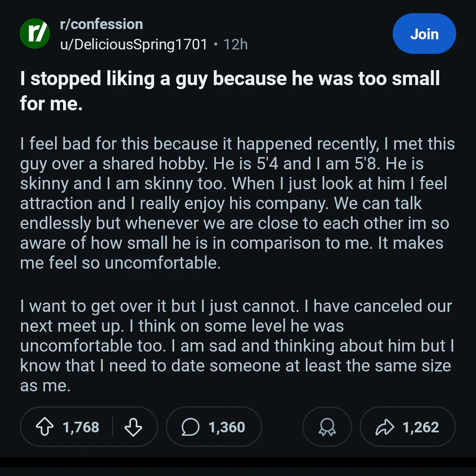The height and width of the screenshot is (476, 476).
Task: Tap the share arrow icon
Action: [x=384, y=427]
